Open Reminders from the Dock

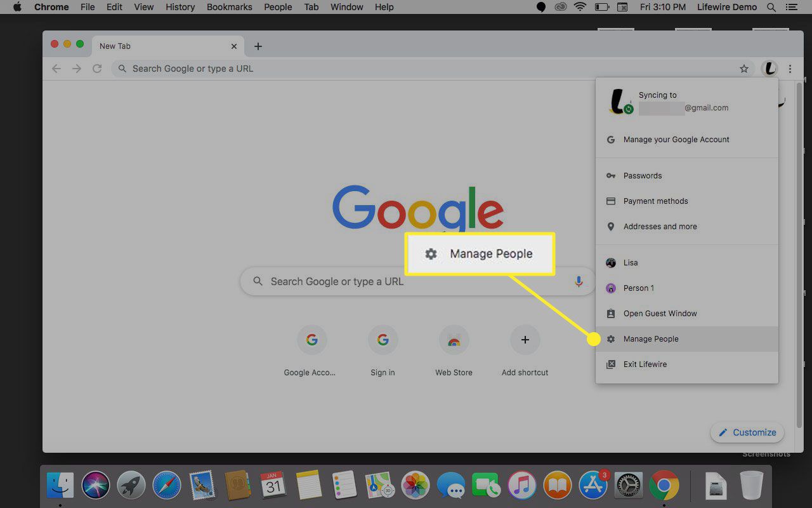[344, 486]
